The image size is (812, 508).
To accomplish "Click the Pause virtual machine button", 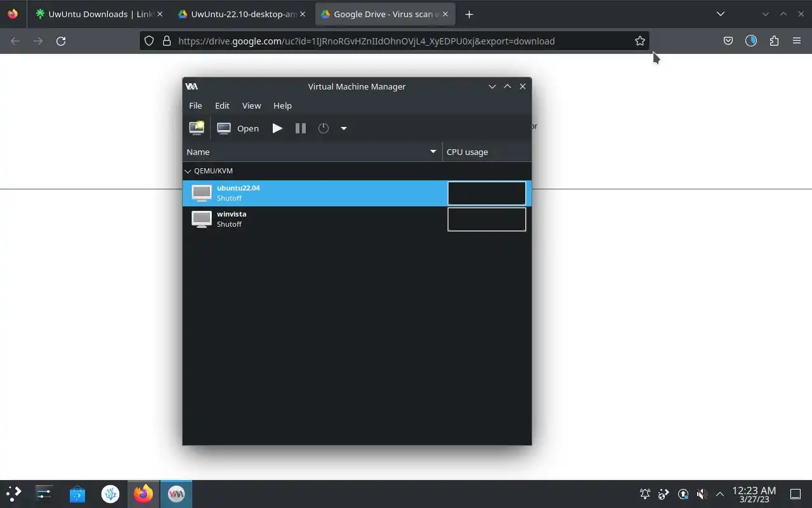I will pyautogui.click(x=301, y=128).
